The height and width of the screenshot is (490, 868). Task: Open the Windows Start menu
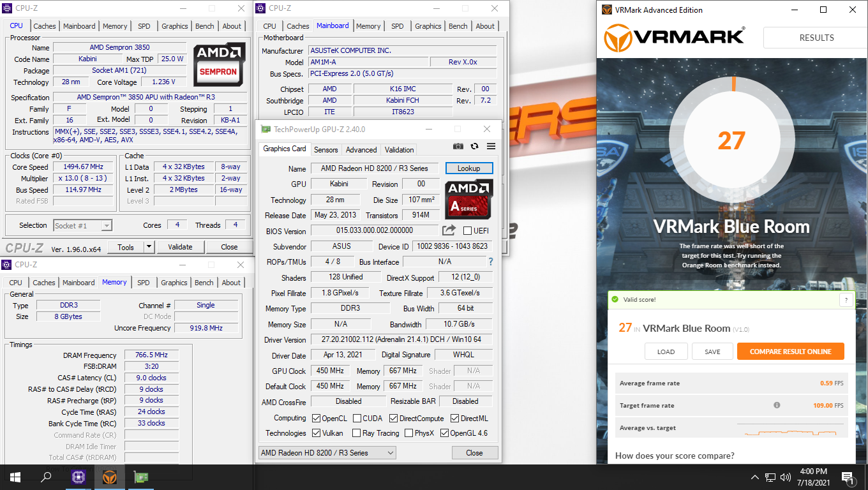(x=15, y=477)
